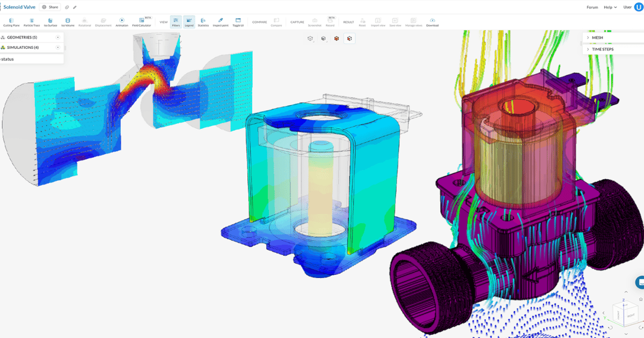
Task: Click the Reset result icon
Action: (362, 22)
